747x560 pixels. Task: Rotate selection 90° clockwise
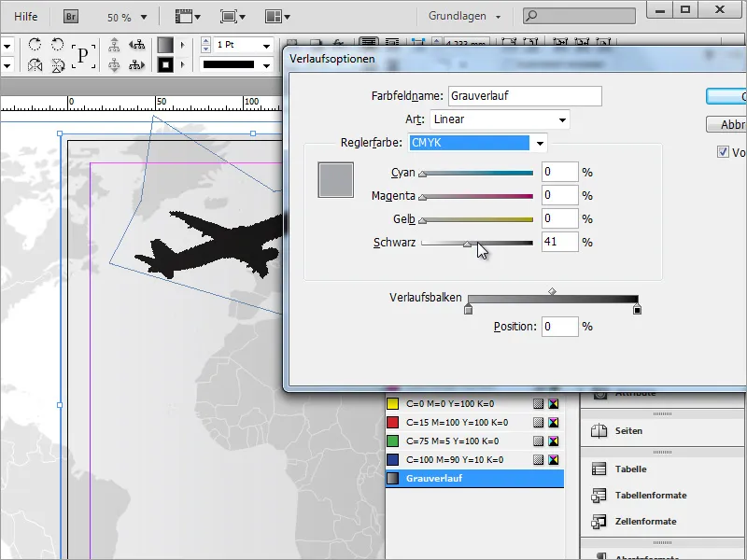[35, 45]
